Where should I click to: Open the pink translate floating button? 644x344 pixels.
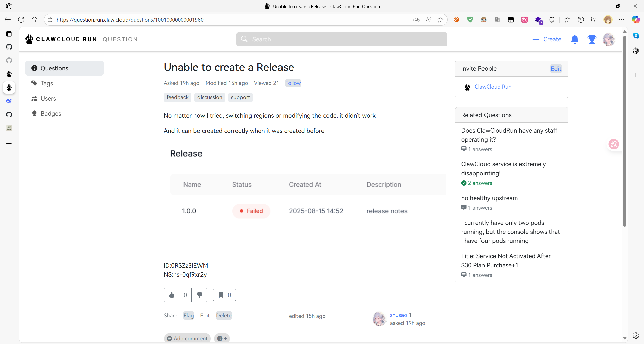613,144
